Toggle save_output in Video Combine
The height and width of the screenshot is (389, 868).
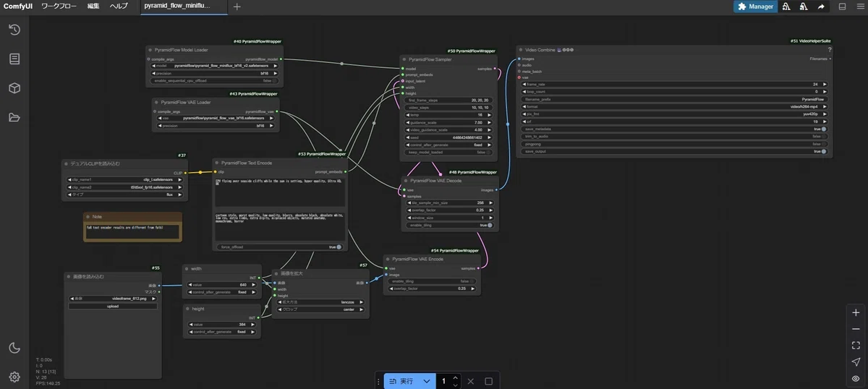click(674, 151)
